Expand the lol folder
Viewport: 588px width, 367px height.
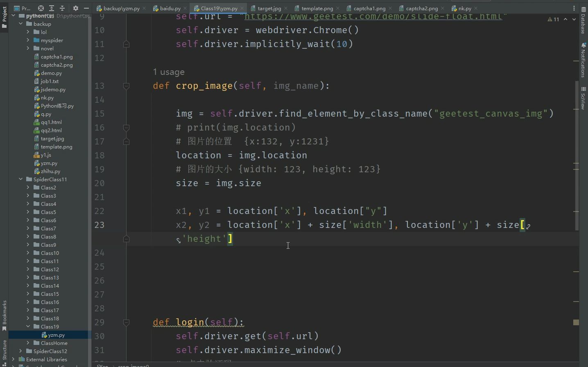28,32
